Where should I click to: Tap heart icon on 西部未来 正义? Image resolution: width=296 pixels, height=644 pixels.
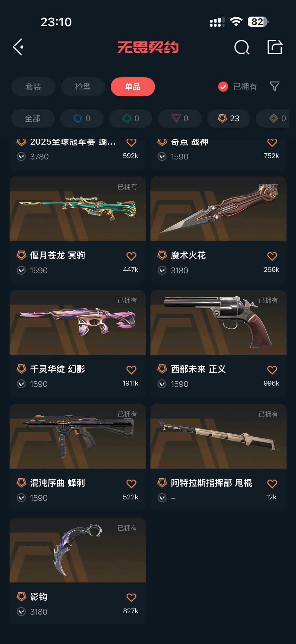tap(272, 370)
